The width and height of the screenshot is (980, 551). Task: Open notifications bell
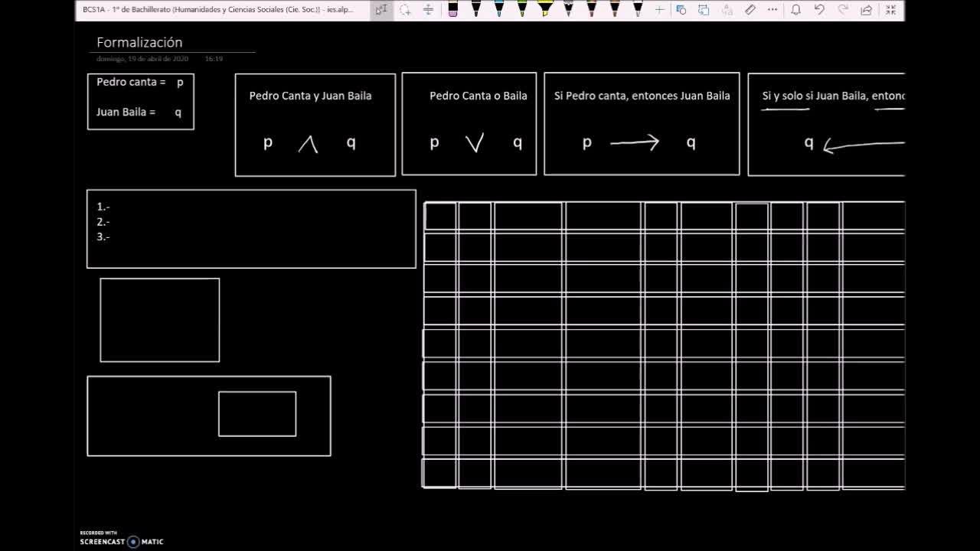(795, 10)
